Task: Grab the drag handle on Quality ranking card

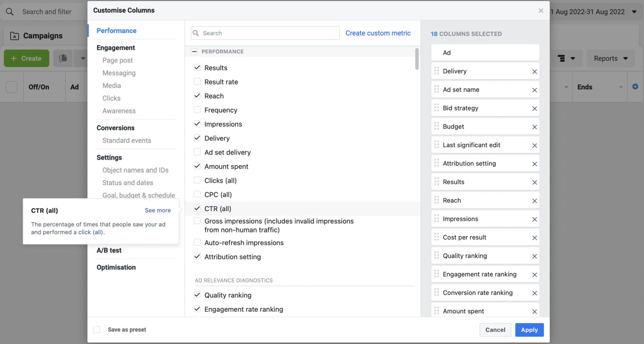Action: pos(437,255)
